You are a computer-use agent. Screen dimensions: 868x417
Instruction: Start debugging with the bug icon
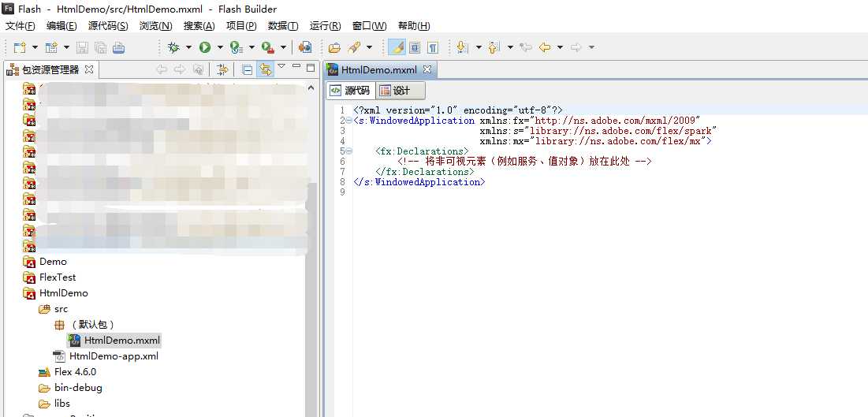click(x=173, y=47)
